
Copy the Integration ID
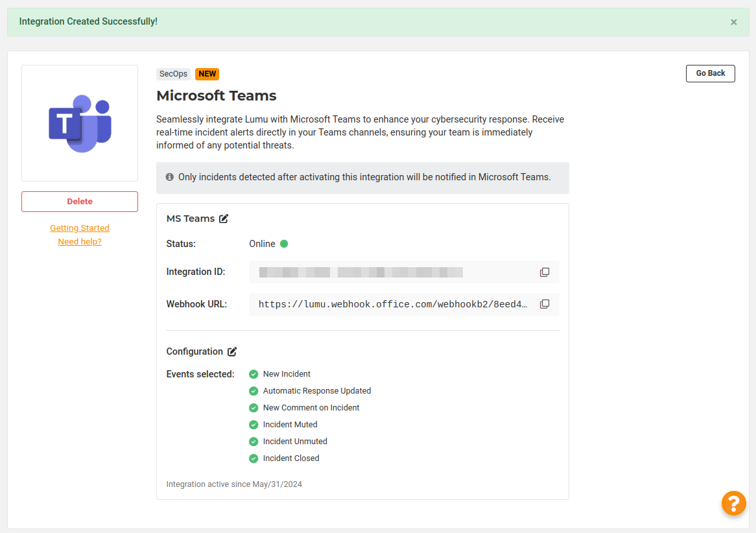click(x=545, y=272)
